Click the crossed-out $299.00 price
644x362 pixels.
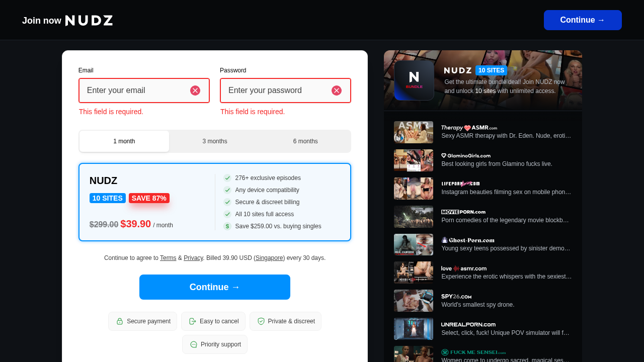(104, 225)
